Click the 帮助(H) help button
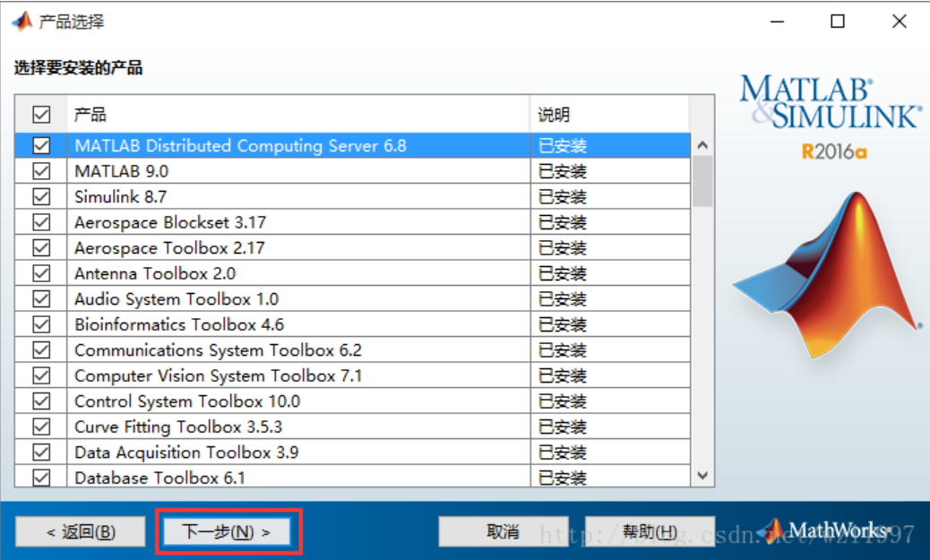This screenshot has height=560, width=930. pos(650,530)
